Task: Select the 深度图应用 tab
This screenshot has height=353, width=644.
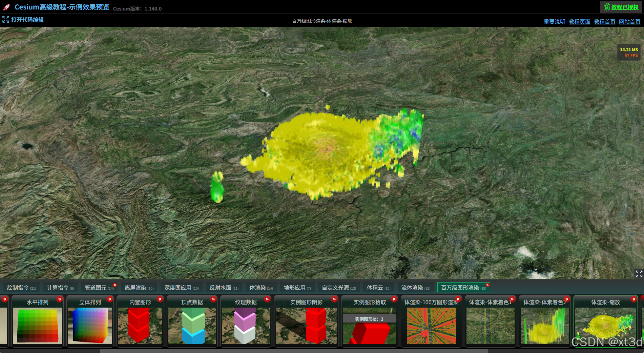Action: coord(182,288)
